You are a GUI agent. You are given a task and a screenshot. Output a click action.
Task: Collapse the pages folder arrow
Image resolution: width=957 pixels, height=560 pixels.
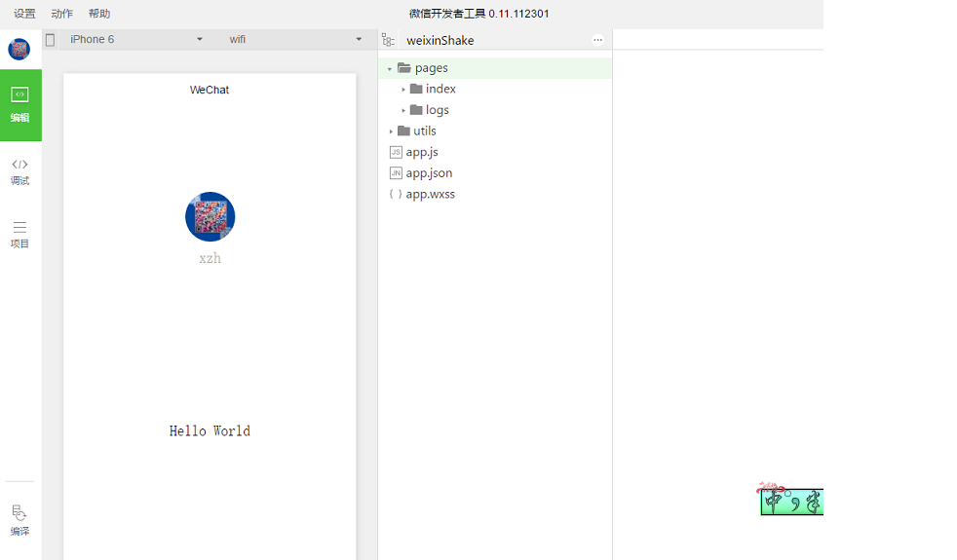[x=390, y=69]
